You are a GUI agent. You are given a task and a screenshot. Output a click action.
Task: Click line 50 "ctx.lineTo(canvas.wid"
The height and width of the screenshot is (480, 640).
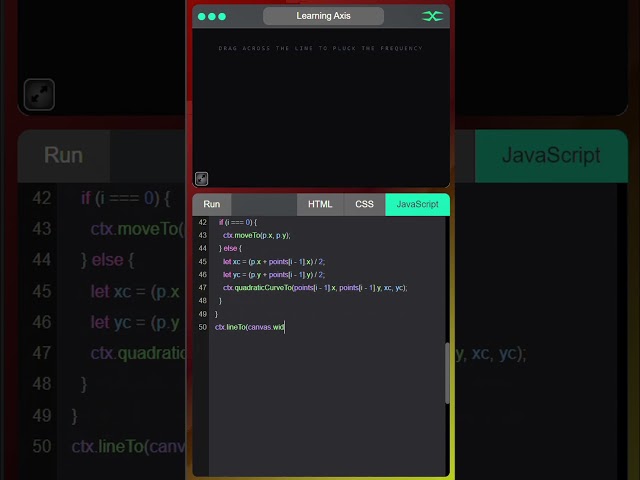[x=249, y=327]
